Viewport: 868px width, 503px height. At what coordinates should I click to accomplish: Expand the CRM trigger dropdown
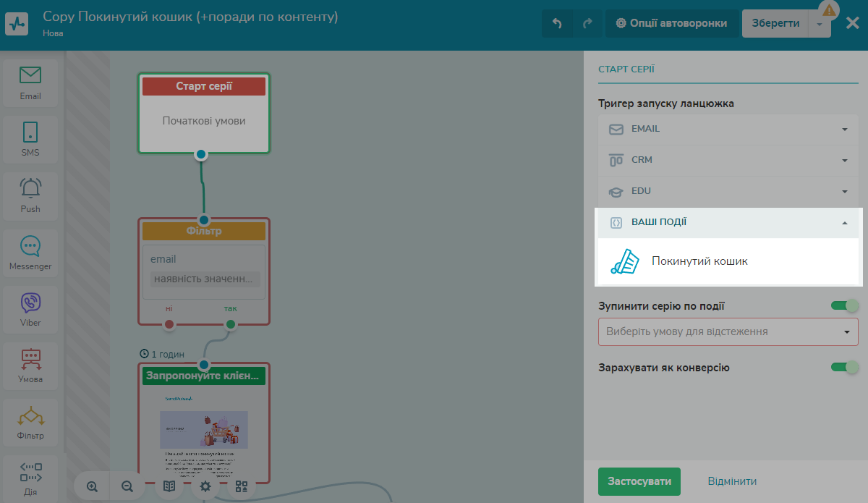pyautogui.click(x=728, y=160)
